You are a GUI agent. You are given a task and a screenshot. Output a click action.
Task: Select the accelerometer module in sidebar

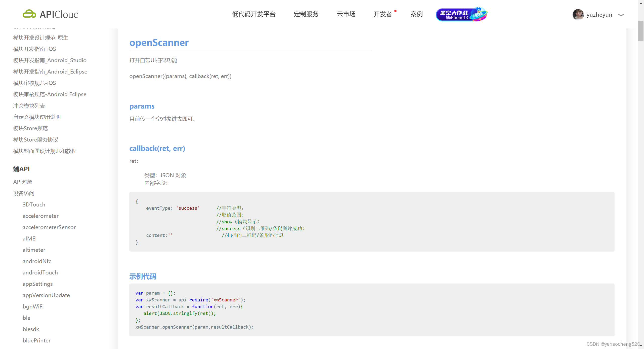click(x=40, y=216)
